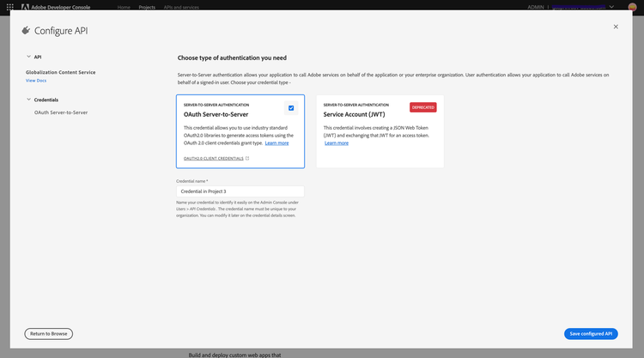Open the View Docs link
Image resolution: width=644 pixels, height=358 pixels.
point(36,81)
